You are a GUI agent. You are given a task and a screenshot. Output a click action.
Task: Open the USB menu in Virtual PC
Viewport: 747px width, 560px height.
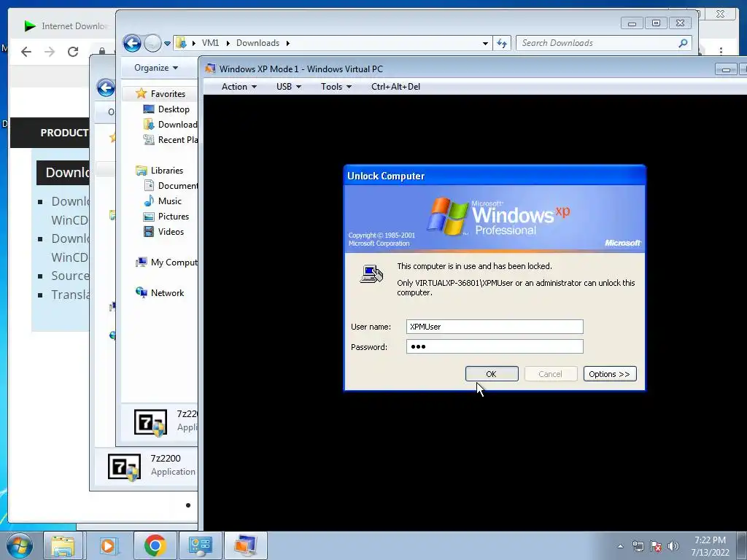click(x=289, y=87)
